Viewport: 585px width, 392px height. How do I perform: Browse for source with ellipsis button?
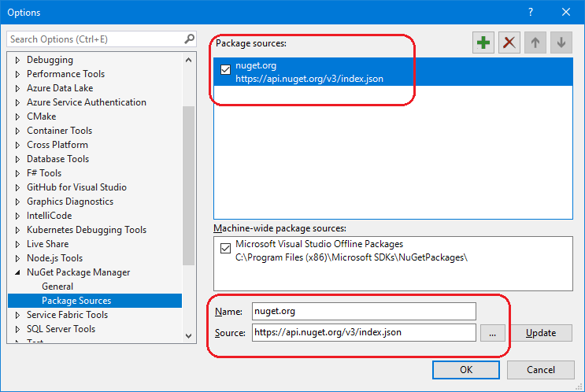[492, 333]
